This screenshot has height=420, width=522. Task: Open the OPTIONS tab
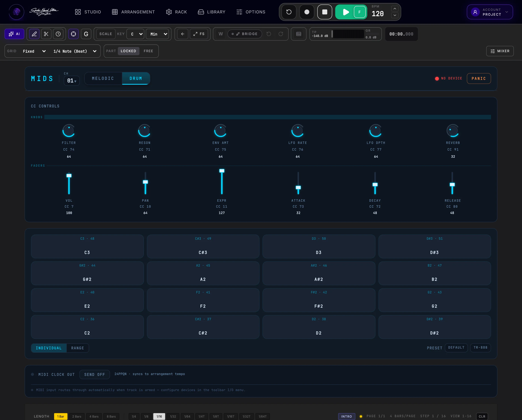tap(251, 12)
